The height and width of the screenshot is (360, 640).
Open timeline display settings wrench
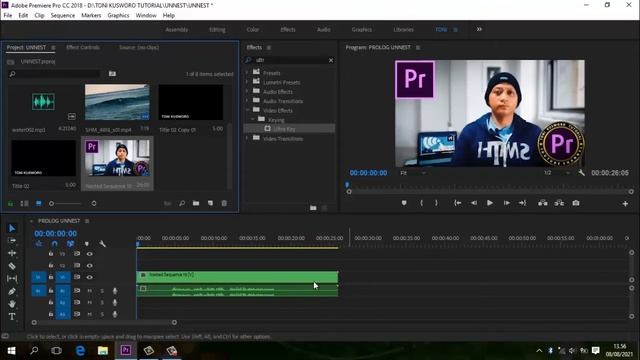tap(102, 244)
